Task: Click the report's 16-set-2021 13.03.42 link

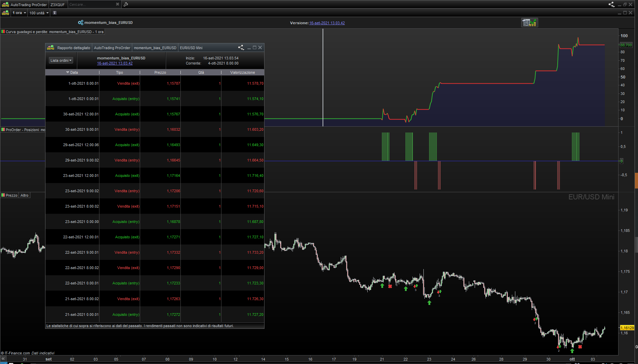Action: pos(114,63)
